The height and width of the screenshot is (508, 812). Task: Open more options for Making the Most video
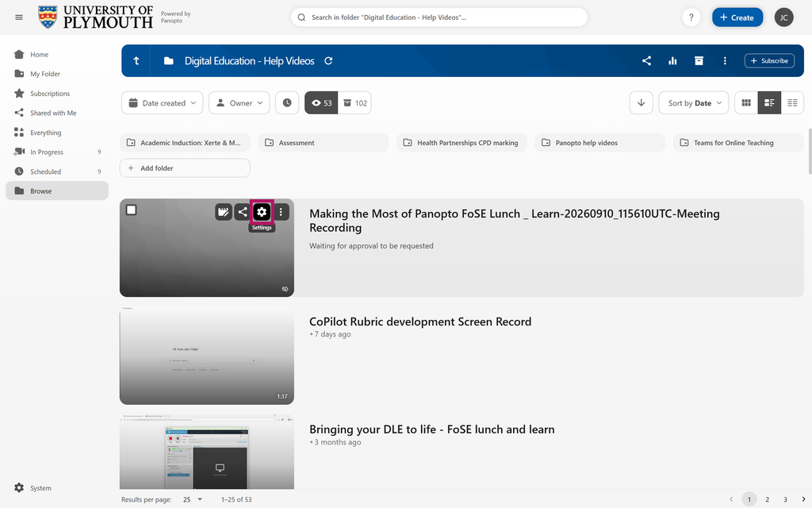[x=281, y=211]
